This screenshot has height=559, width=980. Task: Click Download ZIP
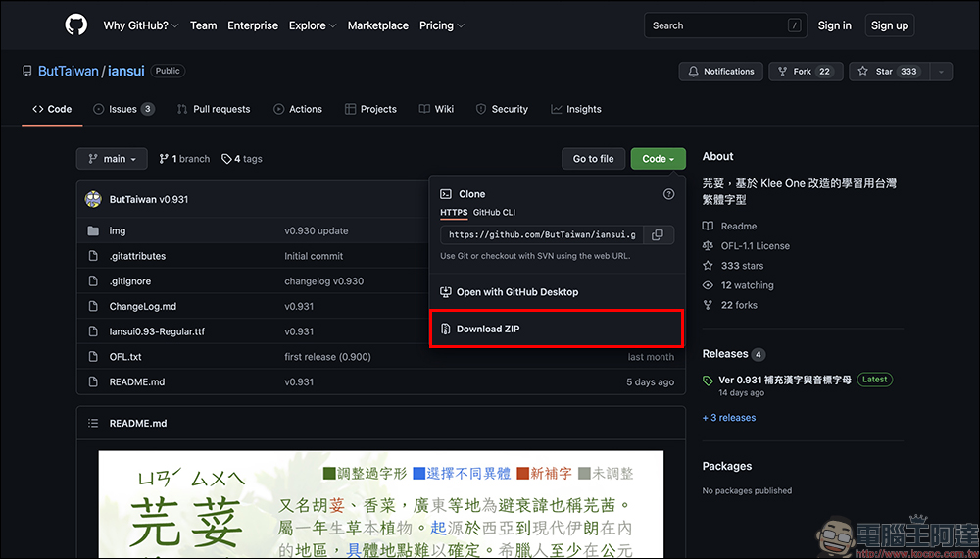tap(488, 329)
